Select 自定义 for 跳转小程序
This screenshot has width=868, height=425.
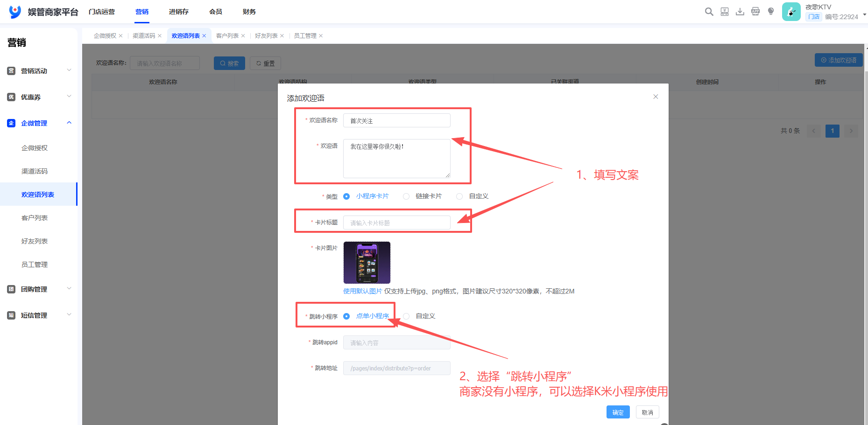coord(406,316)
